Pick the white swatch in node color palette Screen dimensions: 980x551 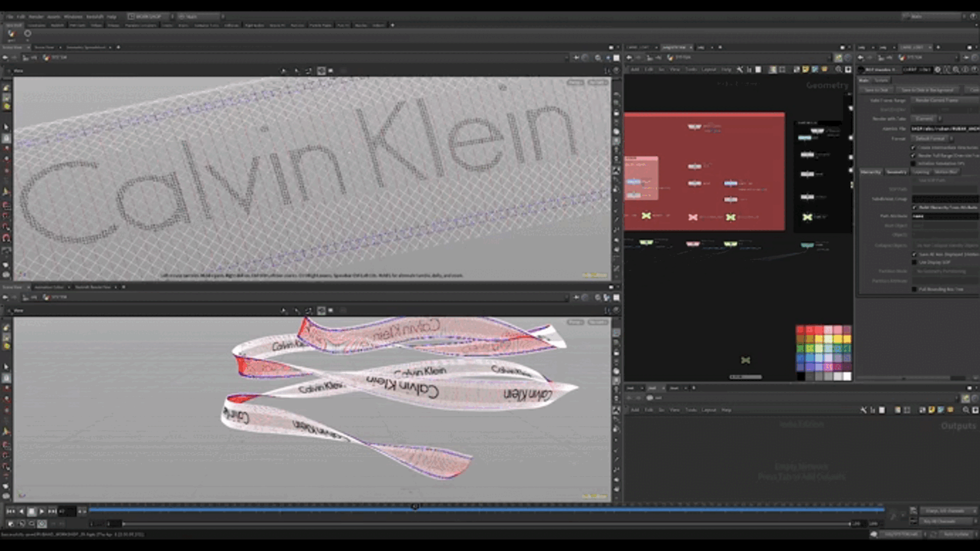click(x=847, y=377)
